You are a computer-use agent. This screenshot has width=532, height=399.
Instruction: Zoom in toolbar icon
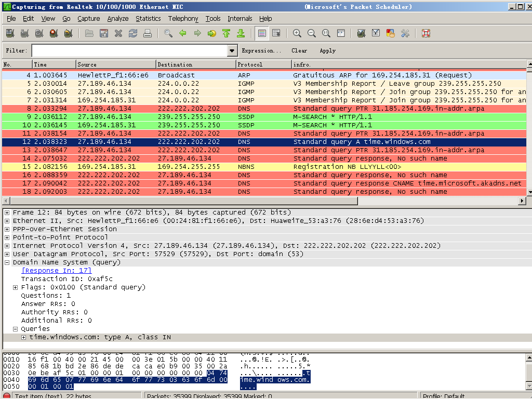297,33
